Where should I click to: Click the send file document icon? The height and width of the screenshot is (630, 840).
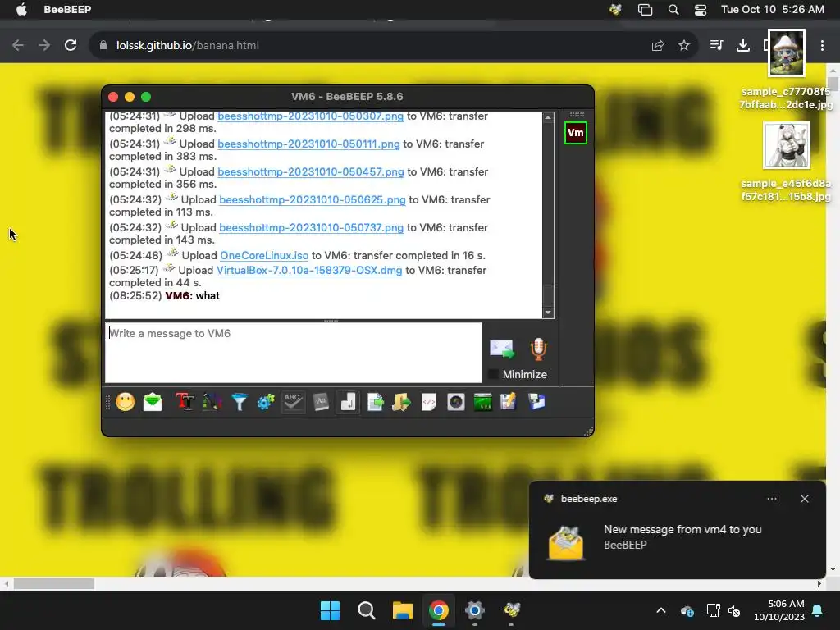coord(376,402)
